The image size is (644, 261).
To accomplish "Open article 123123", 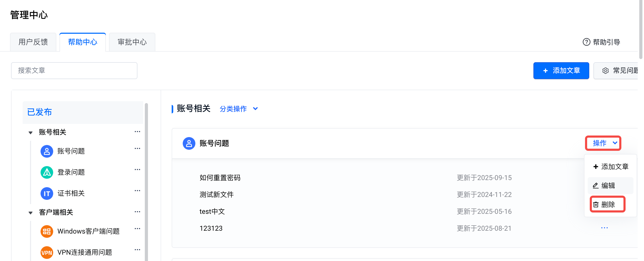I will coord(211,228).
